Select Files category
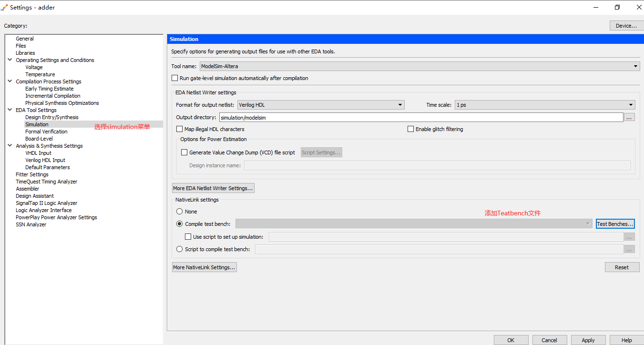This screenshot has width=644, height=345. (21, 46)
